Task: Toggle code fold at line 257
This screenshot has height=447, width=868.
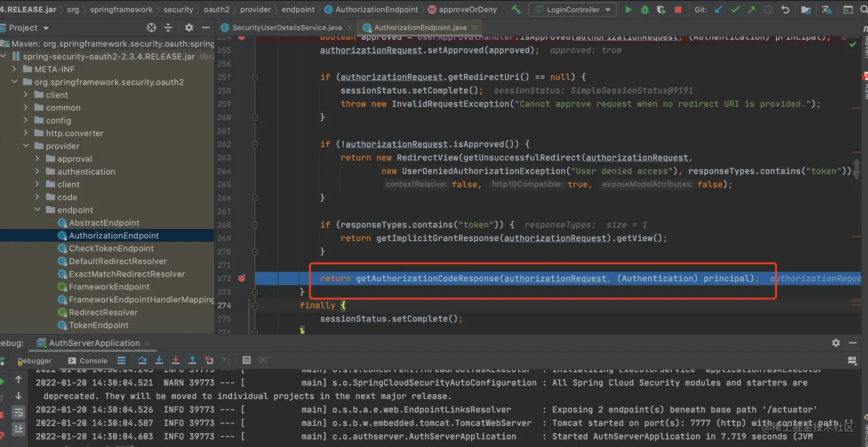Action: click(x=255, y=77)
